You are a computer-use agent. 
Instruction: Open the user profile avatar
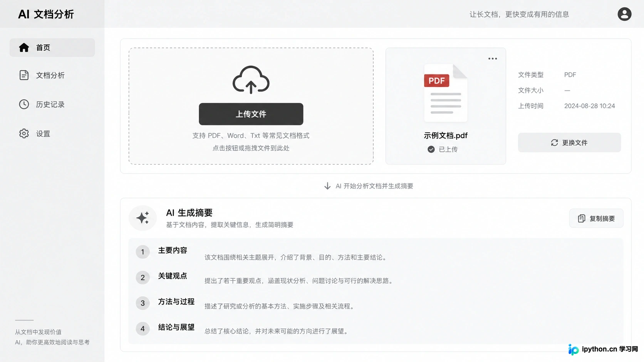click(624, 14)
